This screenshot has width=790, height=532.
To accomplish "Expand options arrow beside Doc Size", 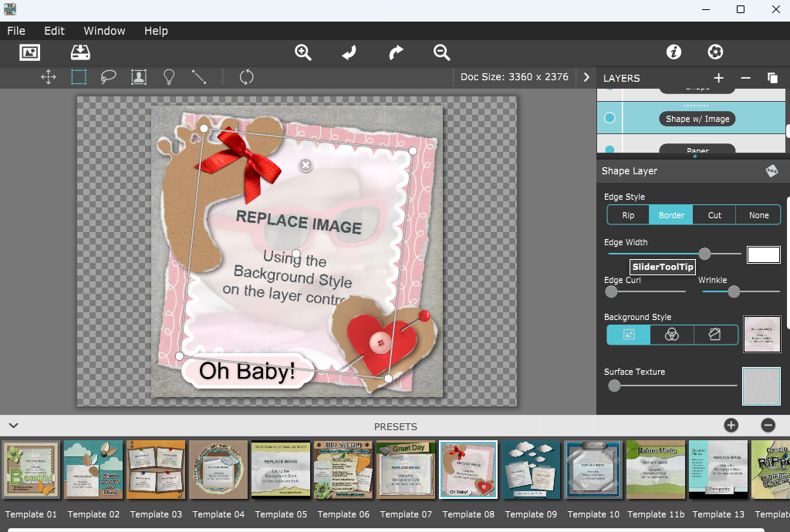I will tap(586, 77).
